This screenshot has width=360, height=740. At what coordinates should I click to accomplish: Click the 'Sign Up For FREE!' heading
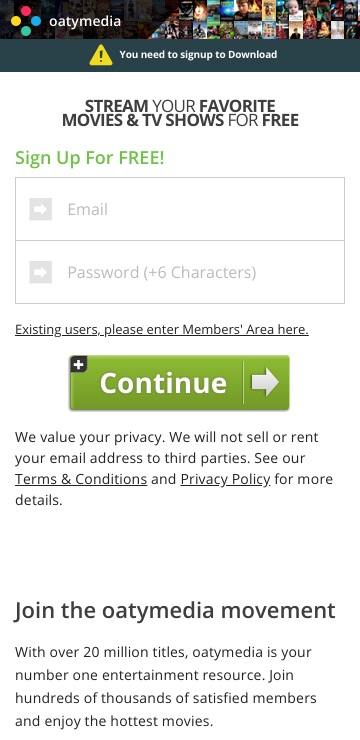(90, 158)
